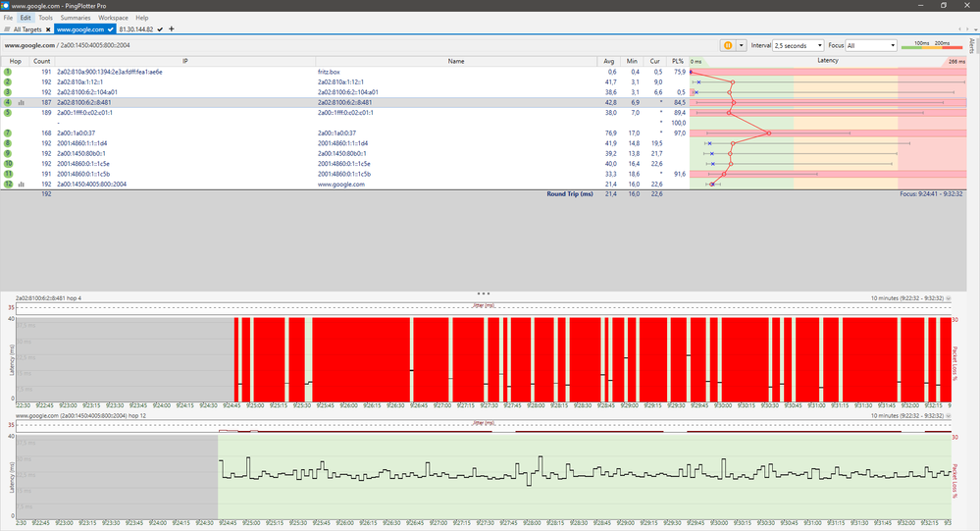The width and height of the screenshot is (980, 531).
Task: Sort by the Hop column header
Action: (x=15, y=61)
